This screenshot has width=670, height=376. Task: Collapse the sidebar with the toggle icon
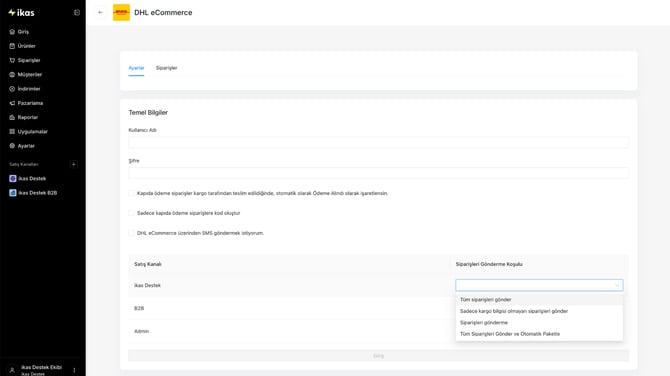77,12
